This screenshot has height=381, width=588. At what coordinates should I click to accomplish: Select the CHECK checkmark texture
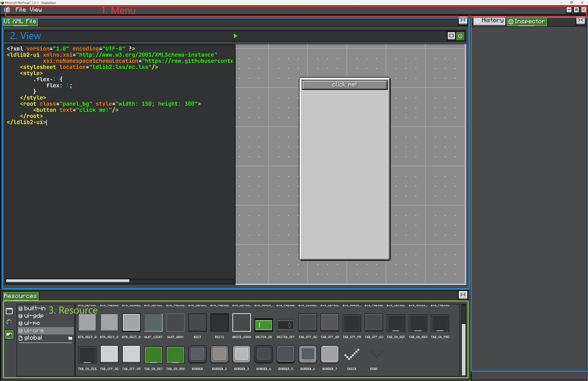pyautogui.click(x=352, y=355)
